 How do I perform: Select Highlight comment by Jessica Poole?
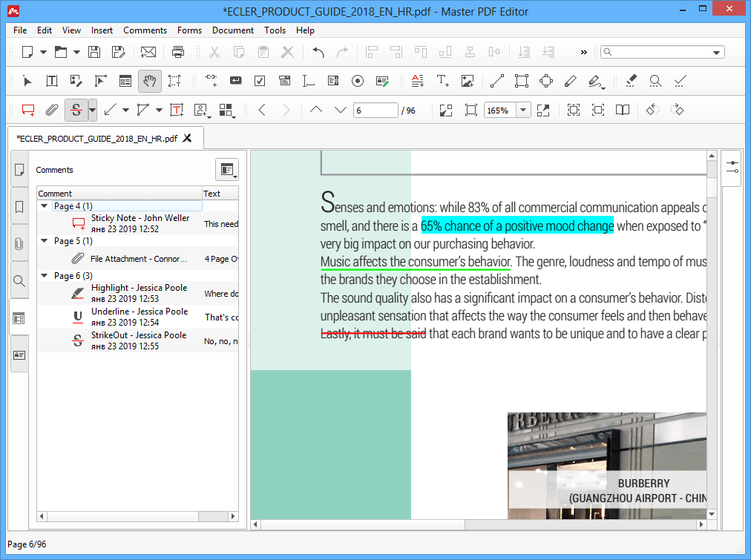click(x=138, y=293)
